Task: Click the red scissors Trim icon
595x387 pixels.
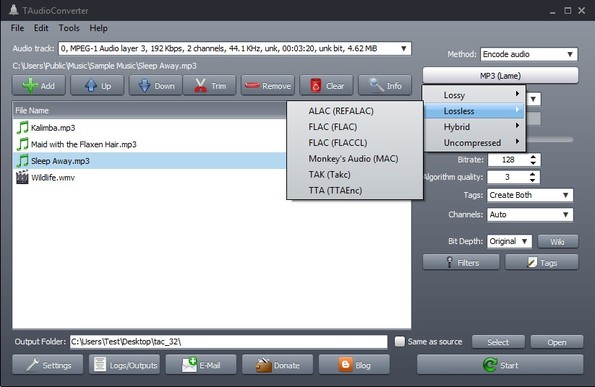Action: (200, 86)
